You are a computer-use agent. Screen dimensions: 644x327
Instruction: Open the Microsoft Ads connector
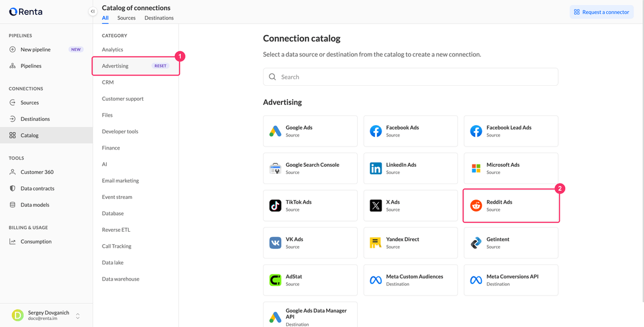click(x=511, y=168)
